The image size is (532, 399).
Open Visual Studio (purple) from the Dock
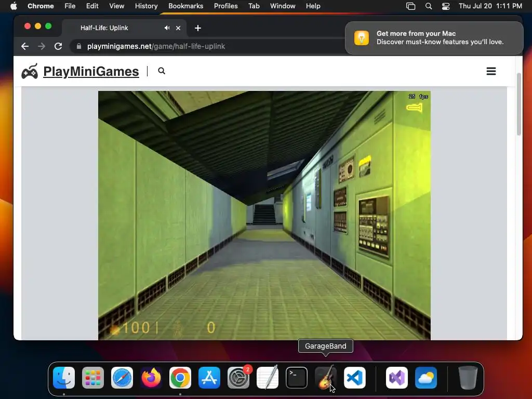coord(397,378)
